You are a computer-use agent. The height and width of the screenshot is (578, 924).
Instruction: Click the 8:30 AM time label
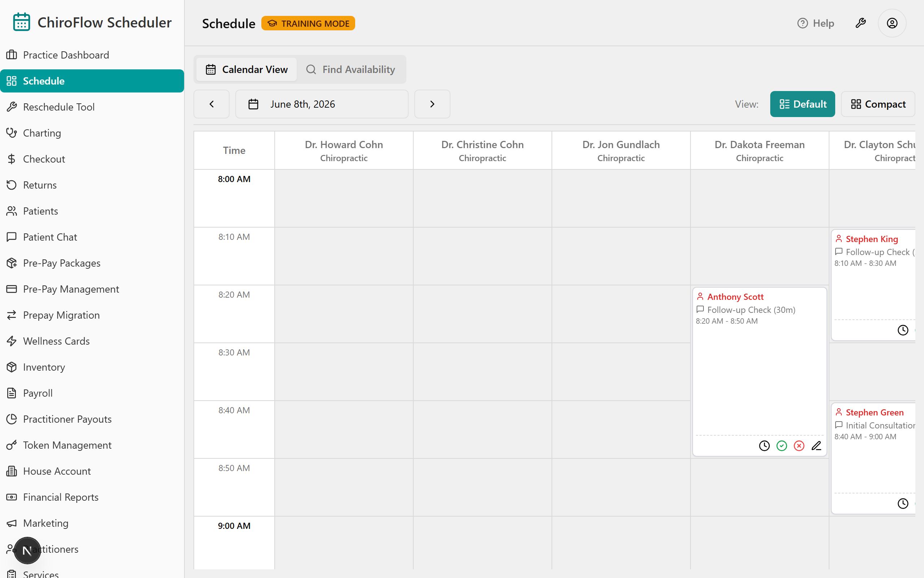[234, 353]
